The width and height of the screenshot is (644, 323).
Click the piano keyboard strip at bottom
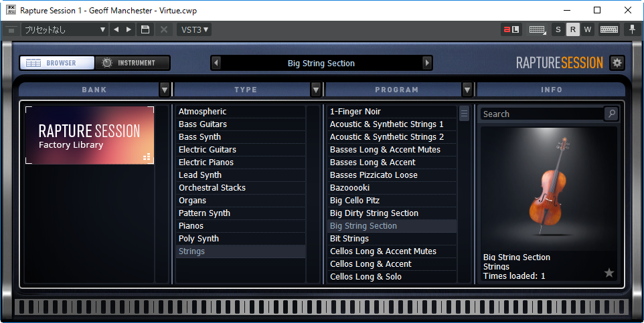321,307
